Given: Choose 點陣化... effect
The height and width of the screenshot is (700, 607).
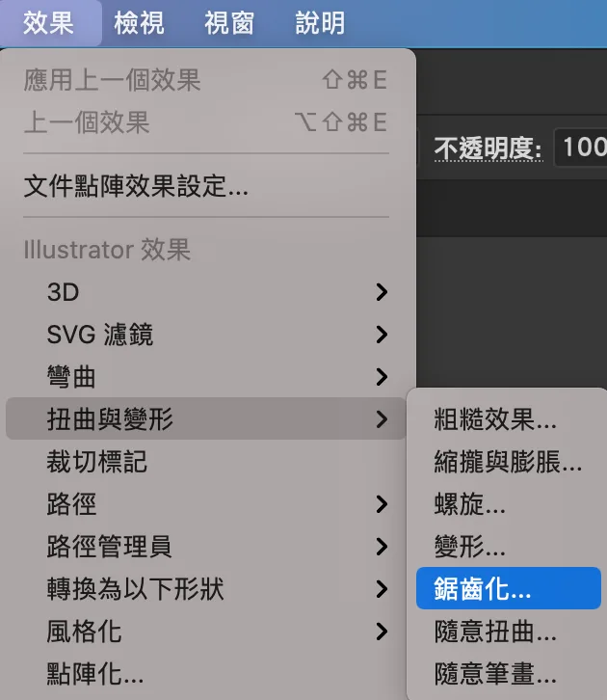Looking at the screenshot, I should pos(205,674).
